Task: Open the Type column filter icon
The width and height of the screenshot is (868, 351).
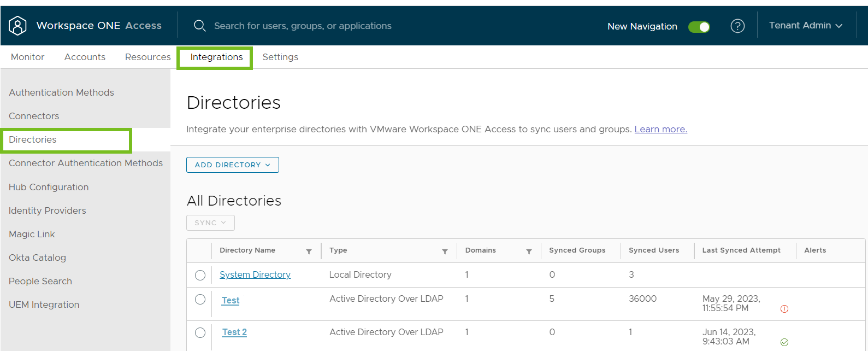Action: (x=445, y=251)
